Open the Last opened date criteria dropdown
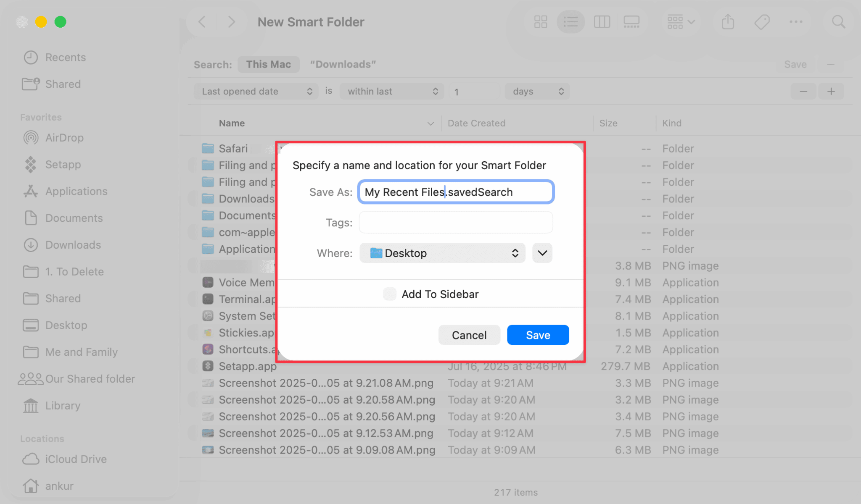Viewport: 861px width, 504px height. point(256,91)
